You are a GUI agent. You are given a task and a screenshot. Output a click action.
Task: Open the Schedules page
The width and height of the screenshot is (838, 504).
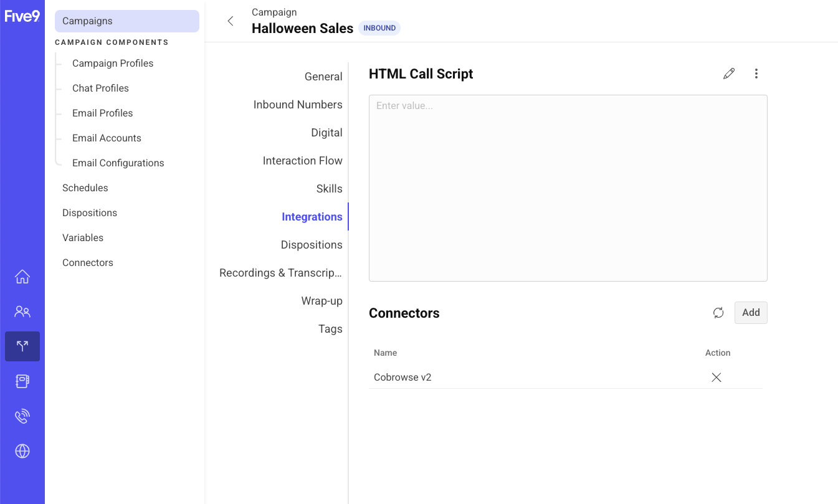point(85,188)
